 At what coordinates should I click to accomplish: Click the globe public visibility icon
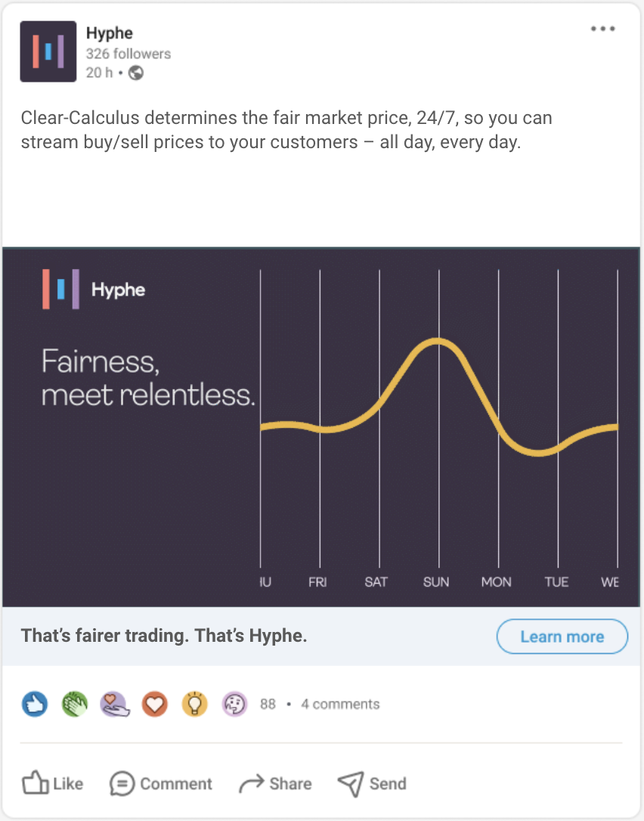(136, 73)
